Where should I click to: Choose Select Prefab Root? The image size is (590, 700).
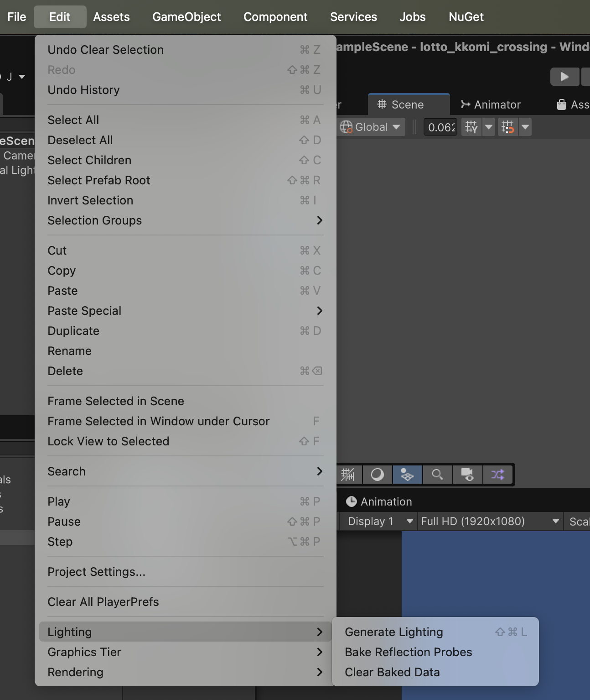[185, 180]
